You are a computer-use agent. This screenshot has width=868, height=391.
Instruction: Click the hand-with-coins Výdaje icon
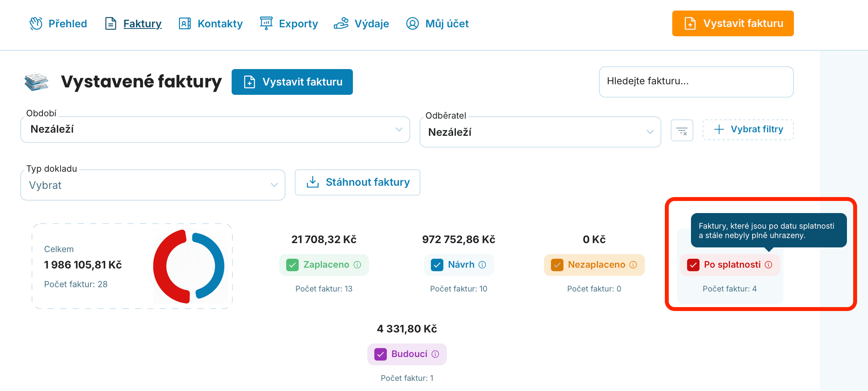pyautogui.click(x=341, y=23)
